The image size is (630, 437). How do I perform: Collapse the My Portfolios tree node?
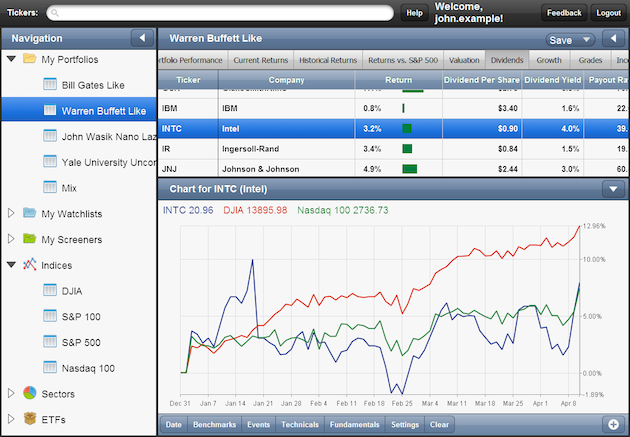point(11,59)
